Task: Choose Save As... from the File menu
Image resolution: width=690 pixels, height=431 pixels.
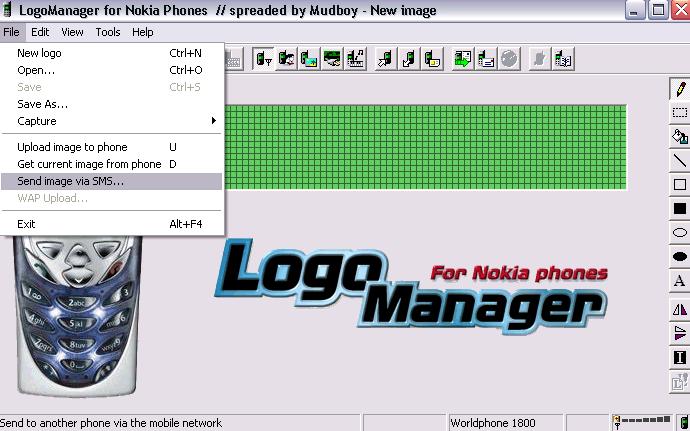Action: click(x=112, y=104)
